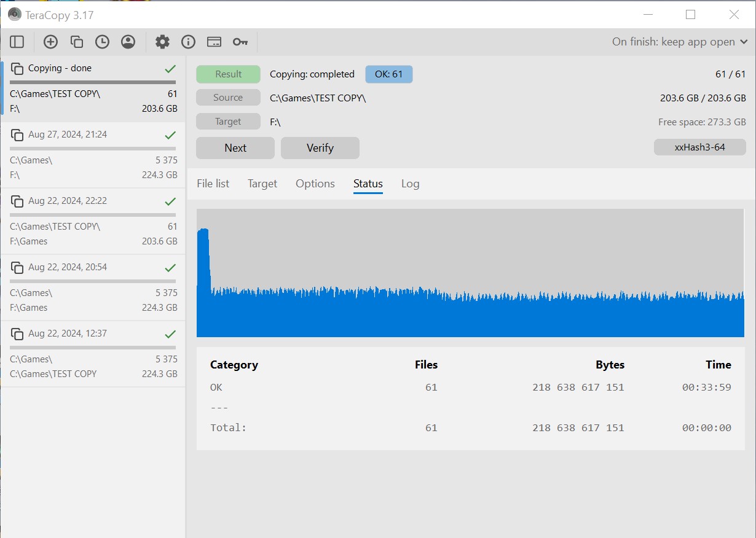Image resolution: width=756 pixels, height=538 pixels.
Task: Click green checkmark of Aug 22, 12:37 job
Action: point(170,334)
